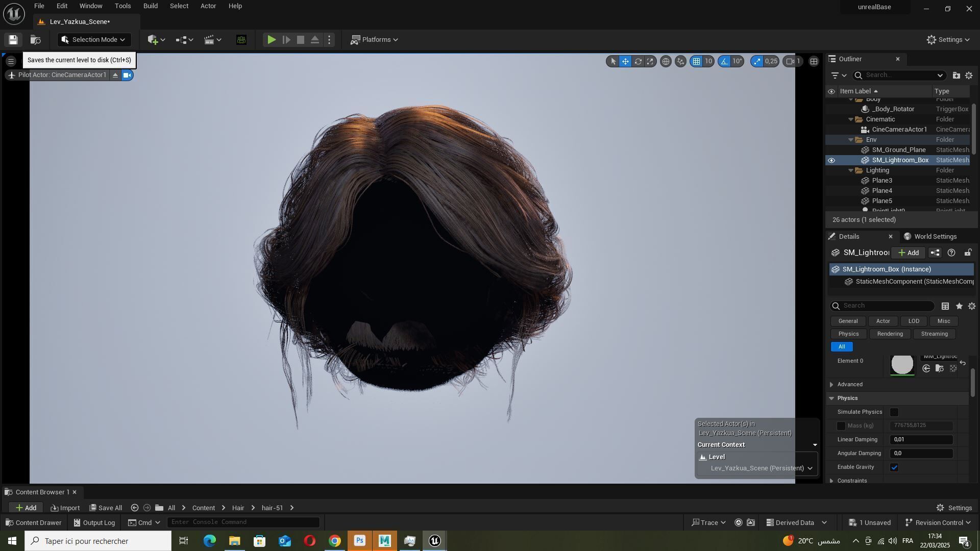This screenshot has width=980, height=551.
Task: Activate the Scale gizmo tool
Action: pyautogui.click(x=650, y=62)
